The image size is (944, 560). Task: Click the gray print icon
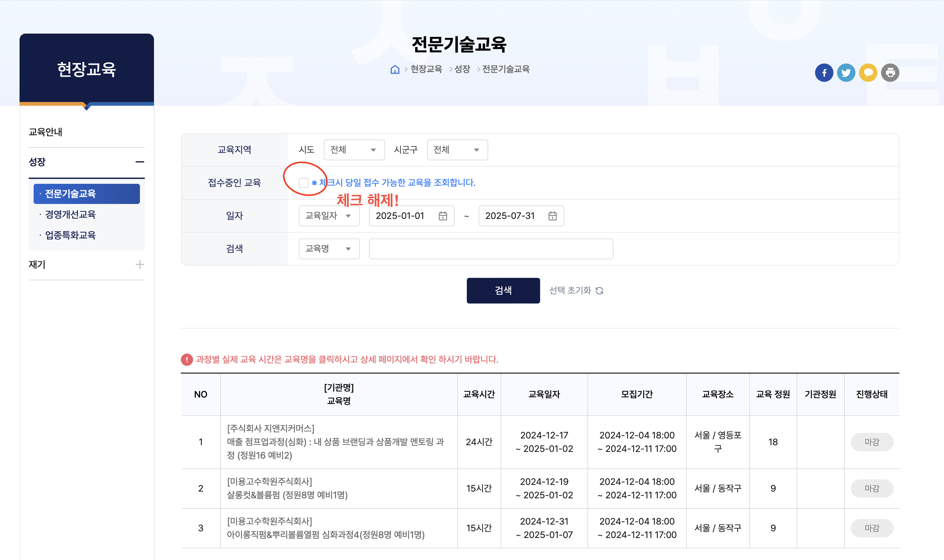pos(890,72)
